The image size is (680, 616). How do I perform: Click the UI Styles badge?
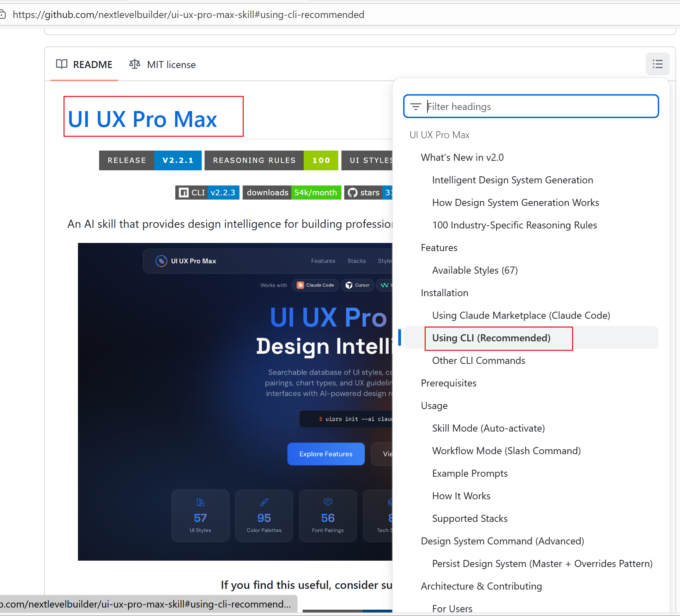point(367,160)
